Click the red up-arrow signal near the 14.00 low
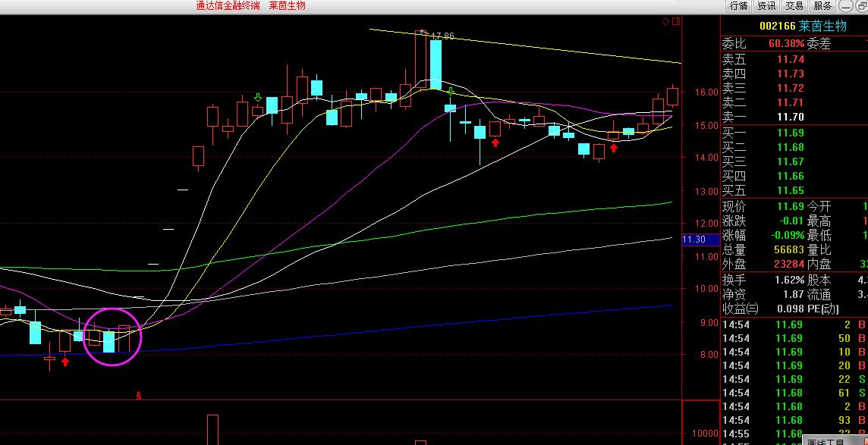Image resolution: width=868 pixels, height=445 pixels. (x=613, y=148)
